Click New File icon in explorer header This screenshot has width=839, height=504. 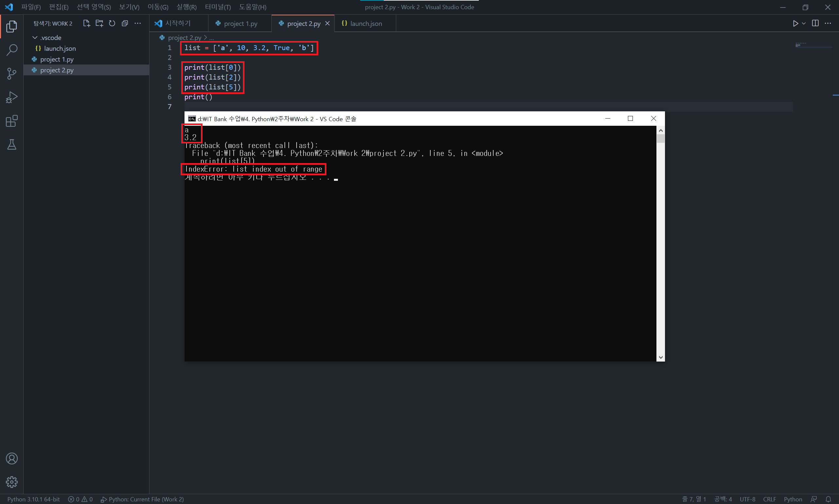(x=86, y=24)
